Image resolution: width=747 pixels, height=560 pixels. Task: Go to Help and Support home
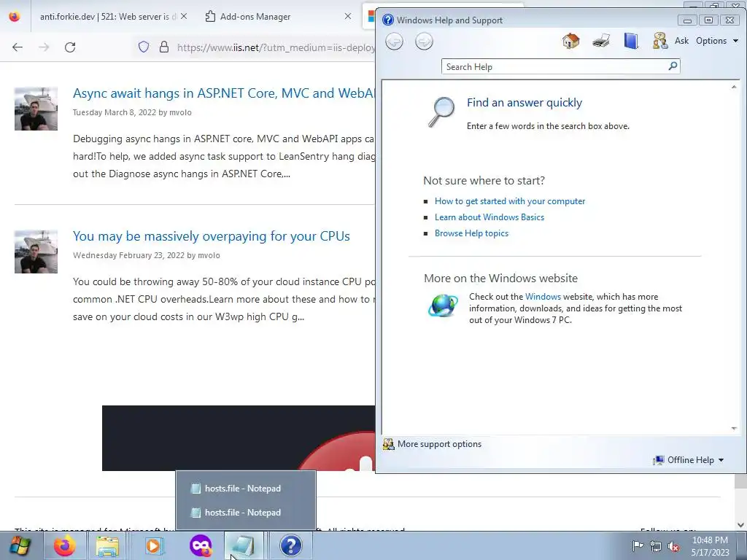(x=570, y=41)
